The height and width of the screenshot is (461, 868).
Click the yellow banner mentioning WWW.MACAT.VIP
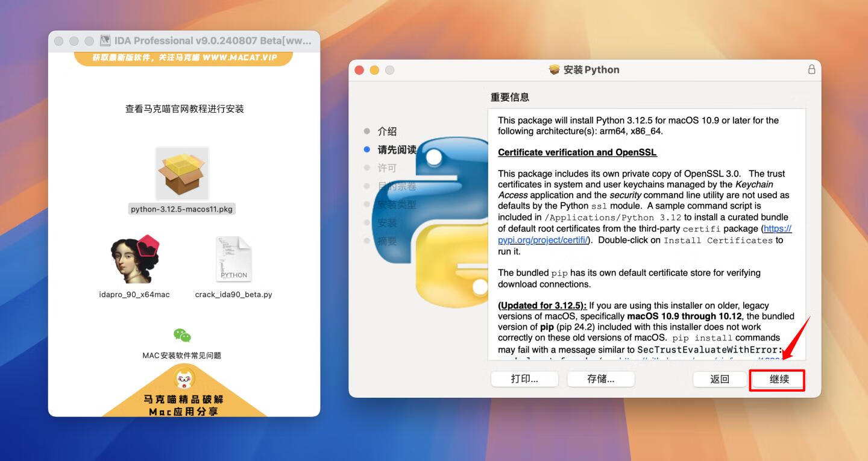(x=184, y=58)
